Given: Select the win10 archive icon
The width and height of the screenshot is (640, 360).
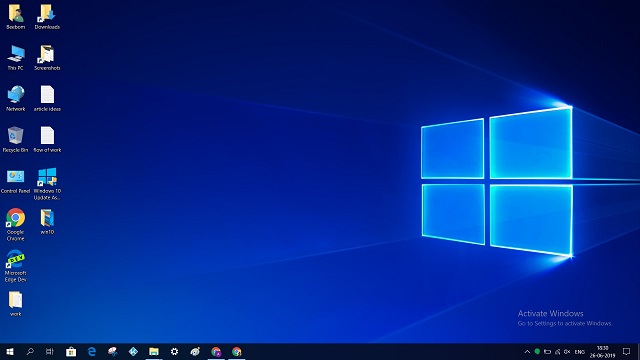Looking at the screenshot, I should tap(47, 222).
